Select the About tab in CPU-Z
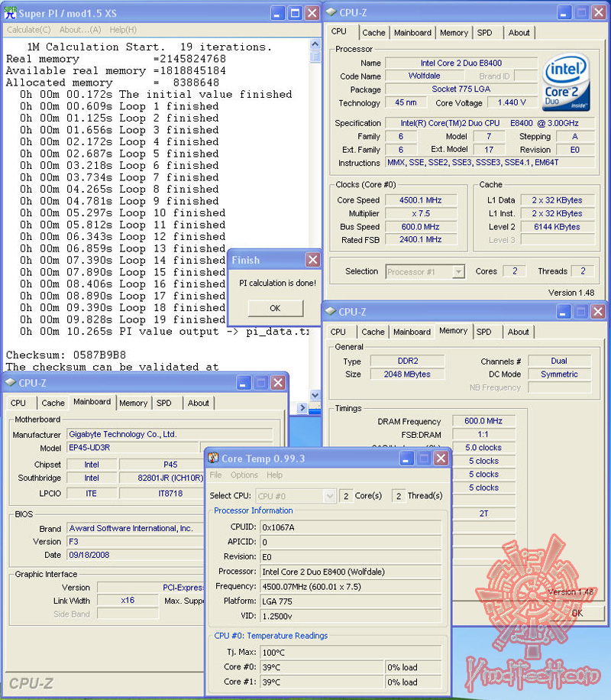Screen dimensions: 611x700 (519, 33)
